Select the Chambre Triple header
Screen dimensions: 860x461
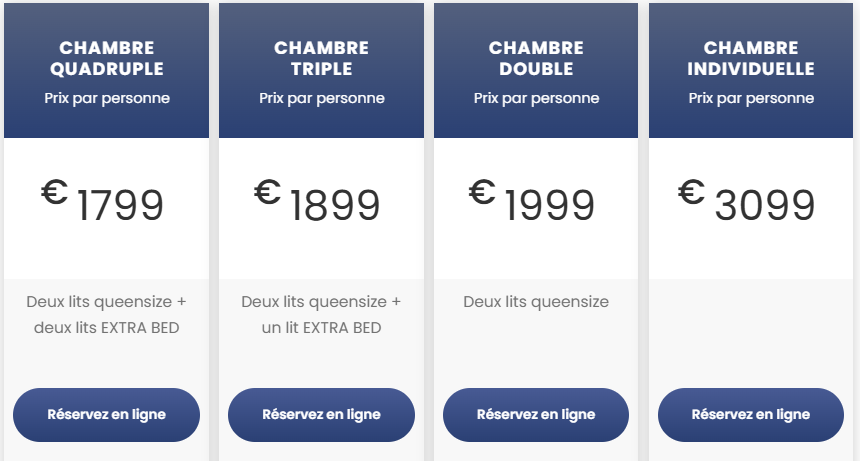321,58
